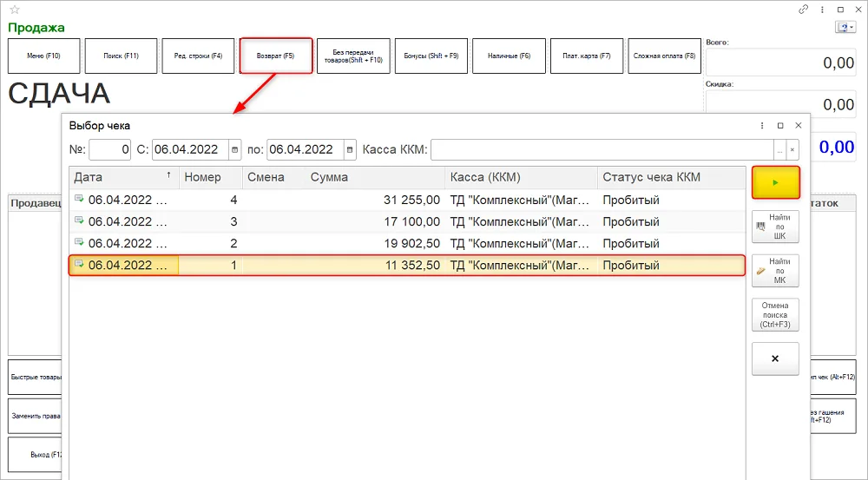Viewport: 868px width, 480px height.
Task: Sort by the Смена column header
Action: tap(273, 177)
